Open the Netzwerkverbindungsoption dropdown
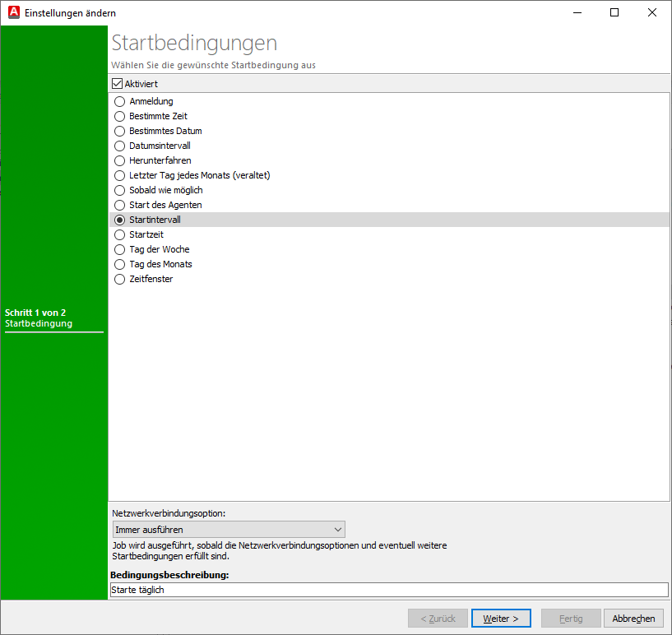 click(x=336, y=529)
